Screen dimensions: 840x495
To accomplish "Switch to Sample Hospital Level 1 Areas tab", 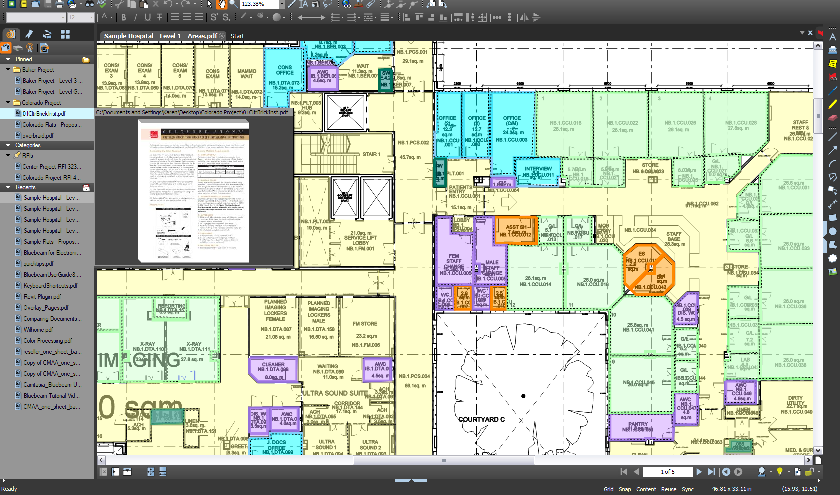I will pos(161,36).
